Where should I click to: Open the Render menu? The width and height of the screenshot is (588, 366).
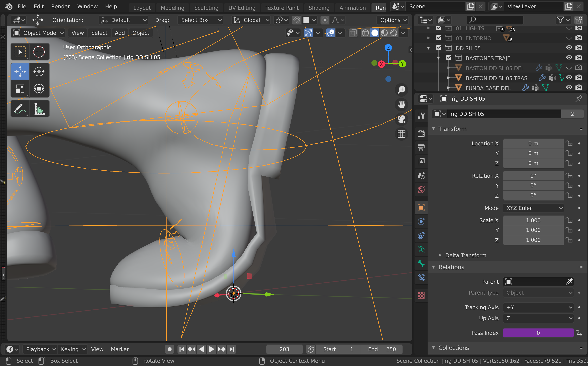[60, 7]
